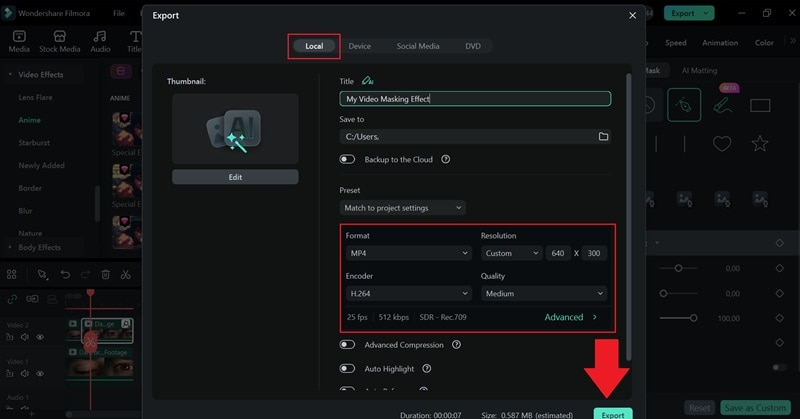This screenshot has width=800, height=419.
Task: Open help for Auto Highlight
Action: (x=427, y=368)
